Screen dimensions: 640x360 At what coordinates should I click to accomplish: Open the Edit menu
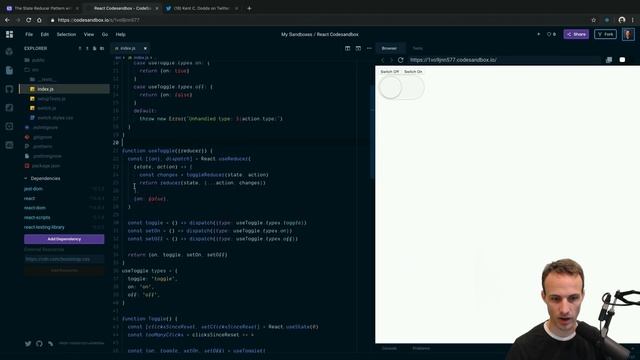tap(44, 34)
